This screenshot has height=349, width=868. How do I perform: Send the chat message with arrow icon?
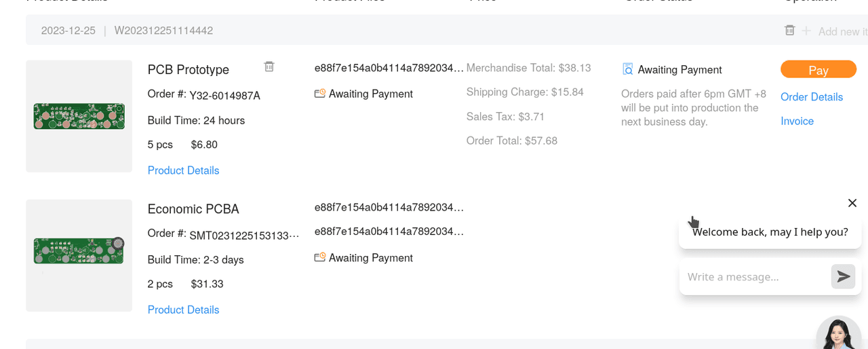(x=843, y=276)
